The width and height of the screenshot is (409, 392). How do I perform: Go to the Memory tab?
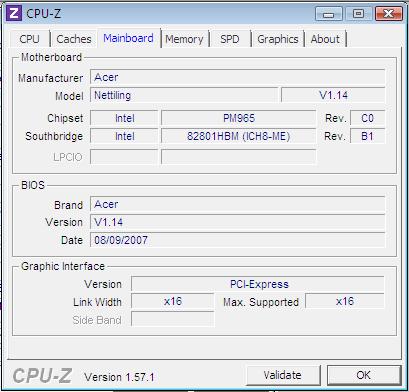[184, 39]
